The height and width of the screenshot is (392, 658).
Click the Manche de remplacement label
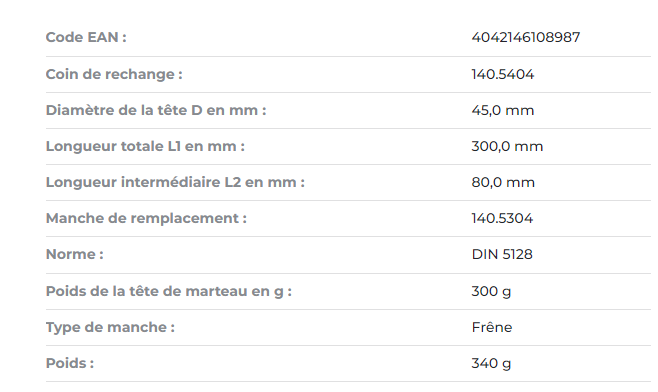point(146,219)
